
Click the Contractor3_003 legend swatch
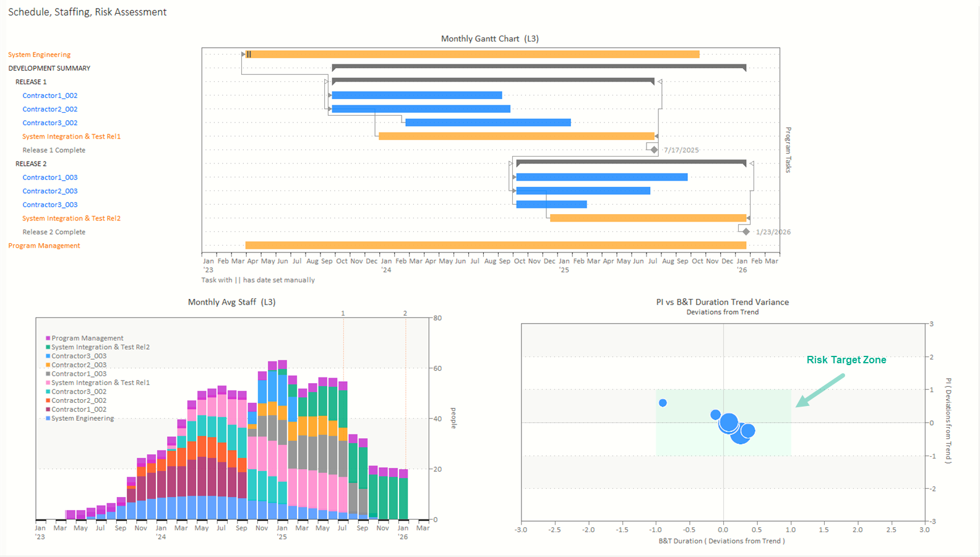48,356
